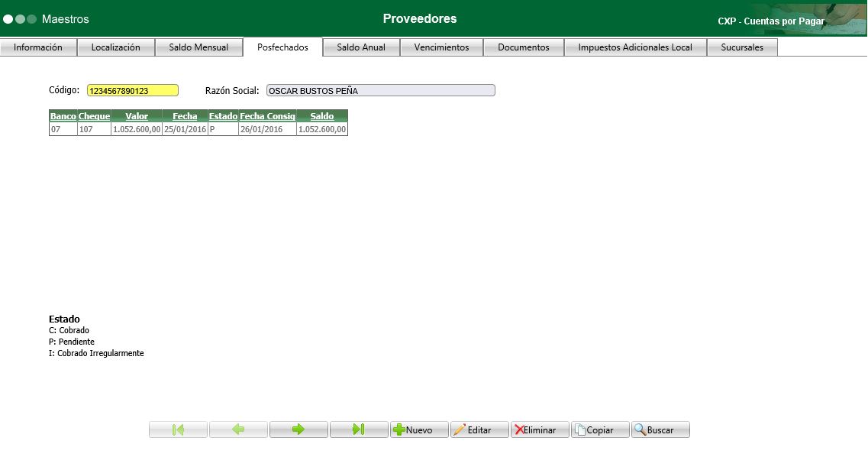Go to the previous record arrow

point(239,429)
